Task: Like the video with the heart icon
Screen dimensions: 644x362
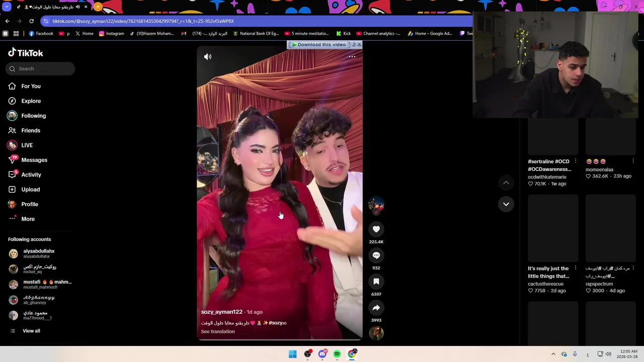Action: (376, 229)
